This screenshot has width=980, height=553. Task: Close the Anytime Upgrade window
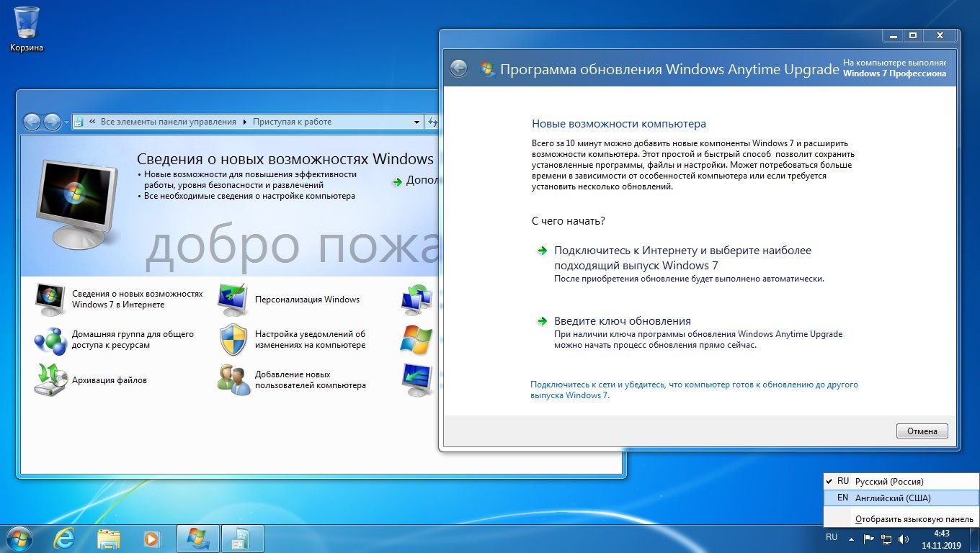[940, 35]
